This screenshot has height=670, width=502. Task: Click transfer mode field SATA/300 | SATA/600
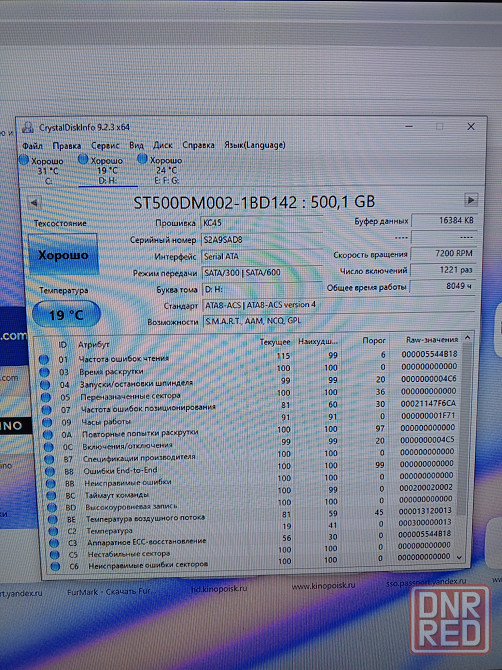262,272
